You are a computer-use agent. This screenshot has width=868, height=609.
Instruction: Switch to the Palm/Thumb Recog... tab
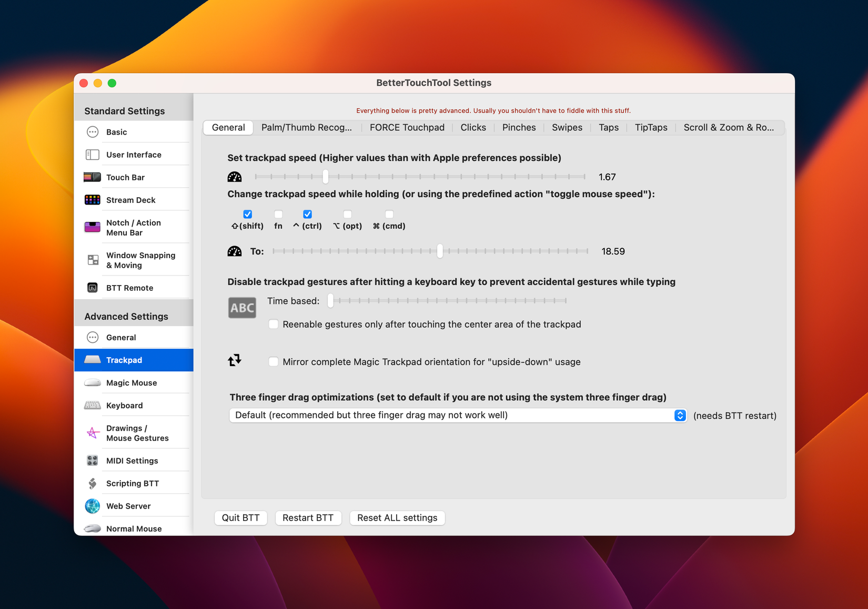pyautogui.click(x=307, y=127)
